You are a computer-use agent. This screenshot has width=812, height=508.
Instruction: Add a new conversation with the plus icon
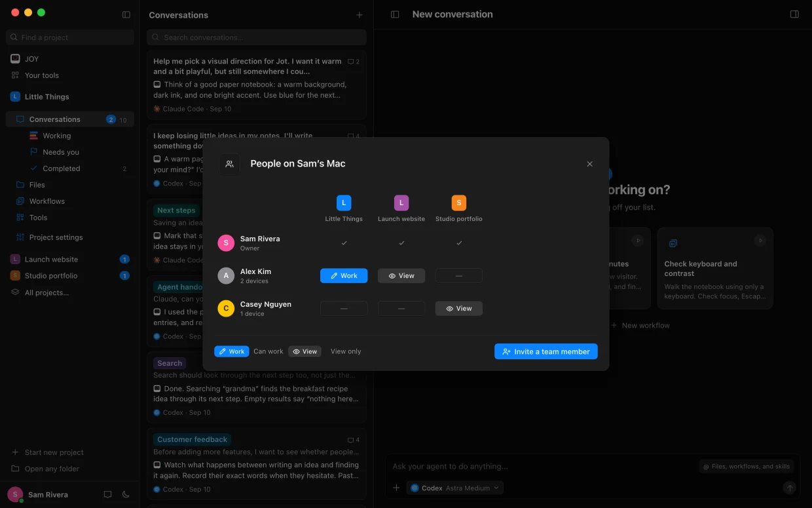(359, 15)
